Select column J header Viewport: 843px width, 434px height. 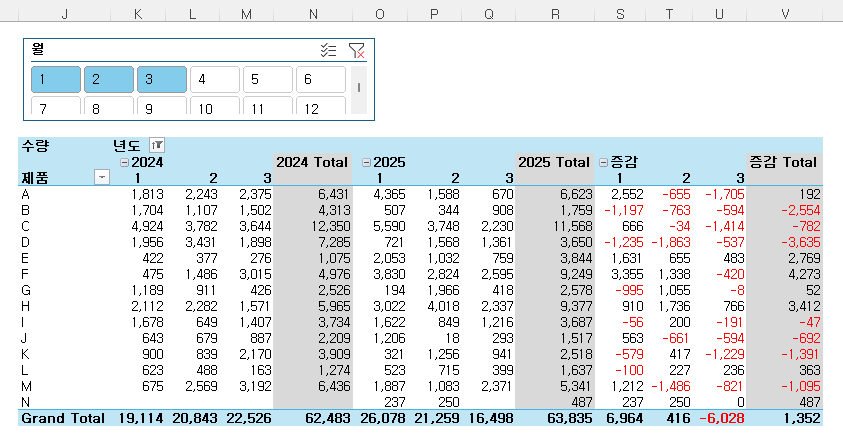(x=65, y=14)
